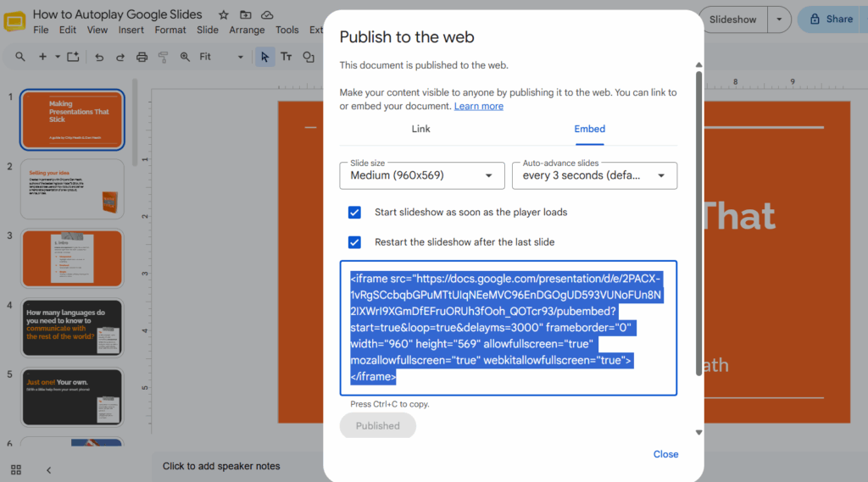The width and height of the screenshot is (868, 482).
Task: Click the filmstrip panel scrollbar
Action: (x=135, y=123)
